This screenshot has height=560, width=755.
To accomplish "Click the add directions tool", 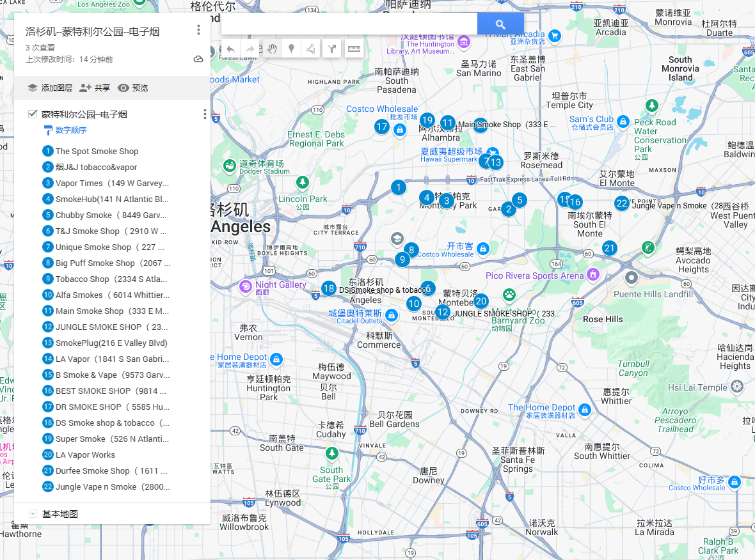I will pyautogui.click(x=331, y=49).
